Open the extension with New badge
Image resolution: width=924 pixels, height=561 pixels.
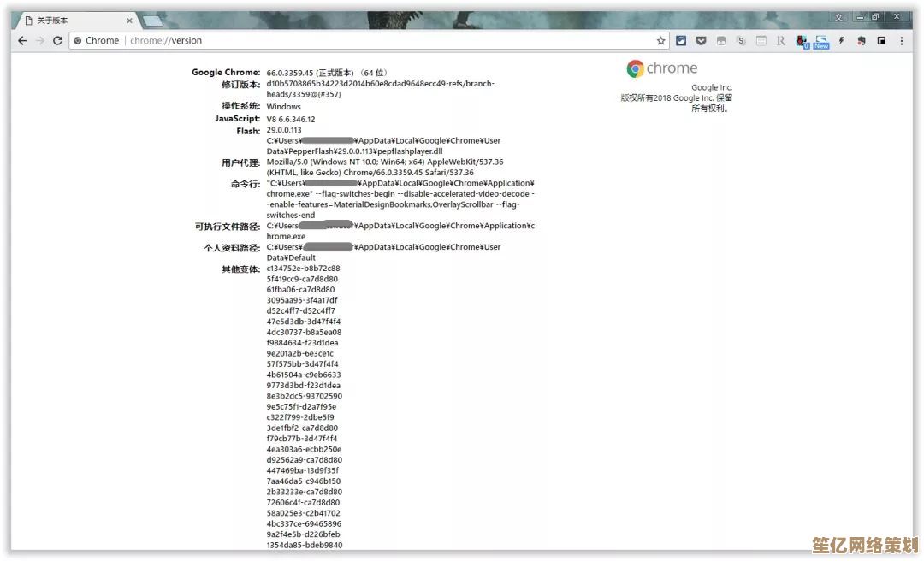[x=821, y=42]
